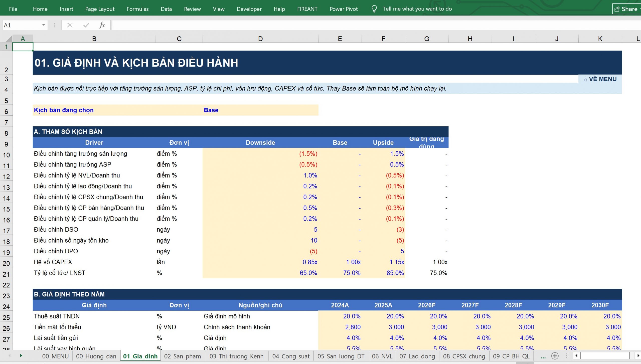
Task: Switch to the 00_MENU sheet tab
Action: click(x=55, y=356)
